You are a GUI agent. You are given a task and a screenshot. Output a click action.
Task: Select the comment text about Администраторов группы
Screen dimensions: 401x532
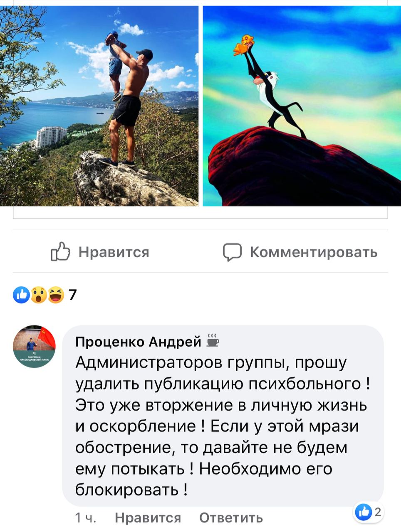coord(223,426)
